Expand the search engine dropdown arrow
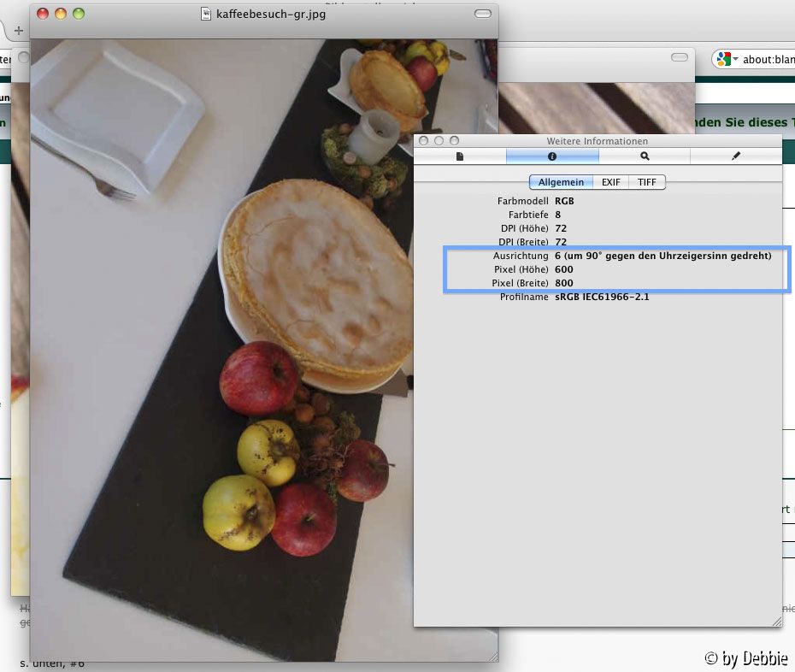Viewport: 795px width, 672px height. pyautogui.click(x=735, y=60)
